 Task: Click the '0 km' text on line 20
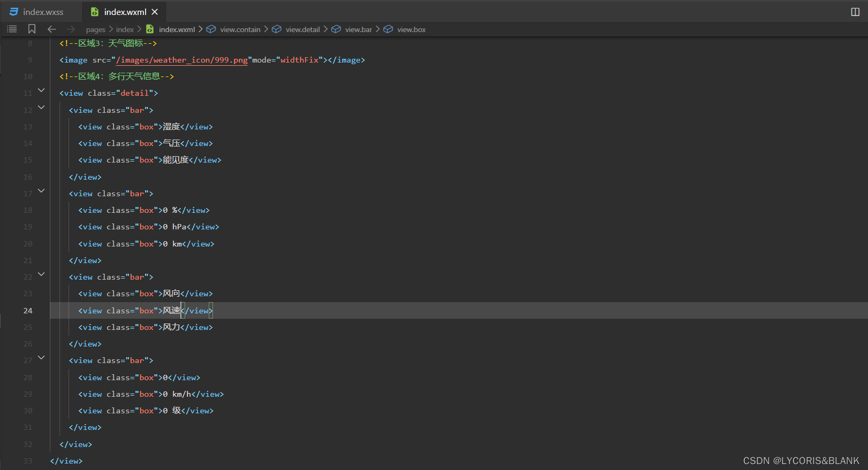pos(172,244)
